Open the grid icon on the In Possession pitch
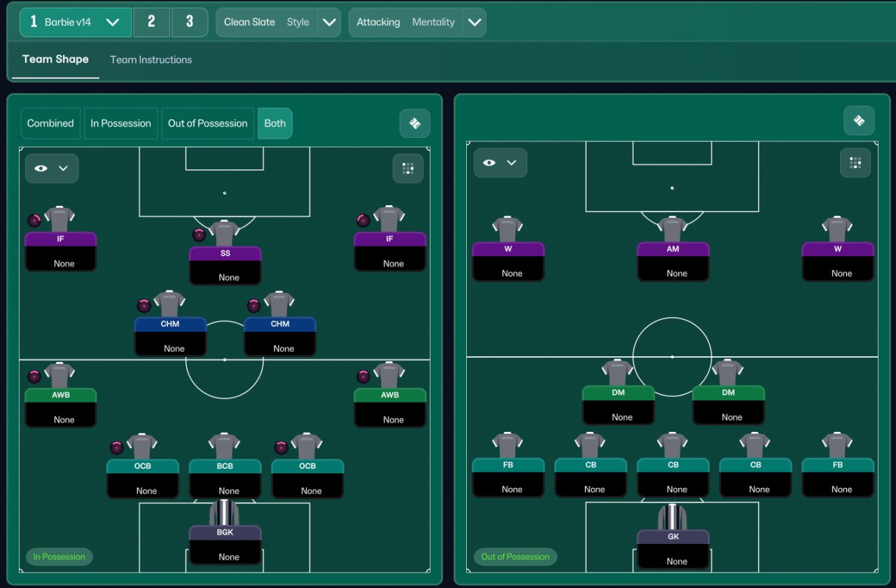The width and height of the screenshot is (896, 588). pos(408,168)
